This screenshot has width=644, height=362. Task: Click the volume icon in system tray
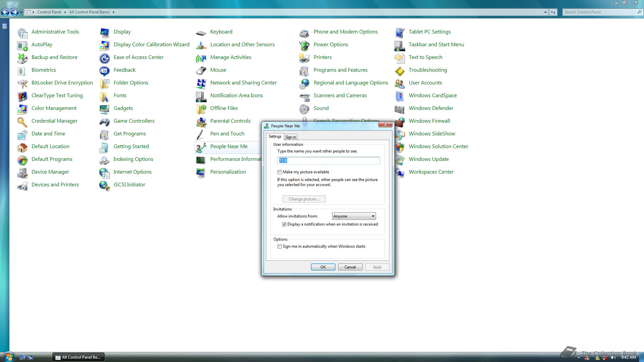(613, 357)
